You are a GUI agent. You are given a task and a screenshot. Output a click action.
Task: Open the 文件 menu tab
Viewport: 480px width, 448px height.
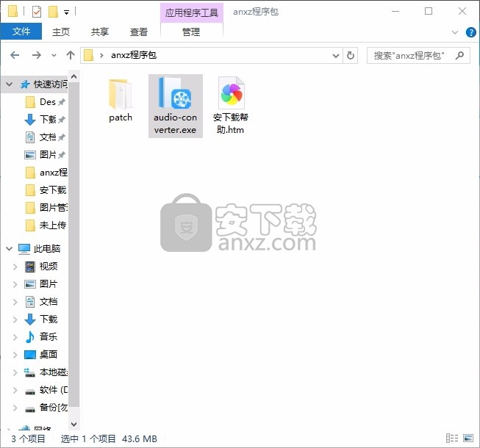coord(21,32)
